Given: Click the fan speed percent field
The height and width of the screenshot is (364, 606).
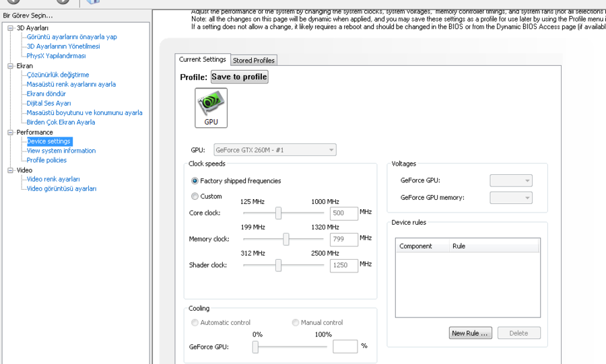Looking at the screenshot, I should (x=345, y=347).
